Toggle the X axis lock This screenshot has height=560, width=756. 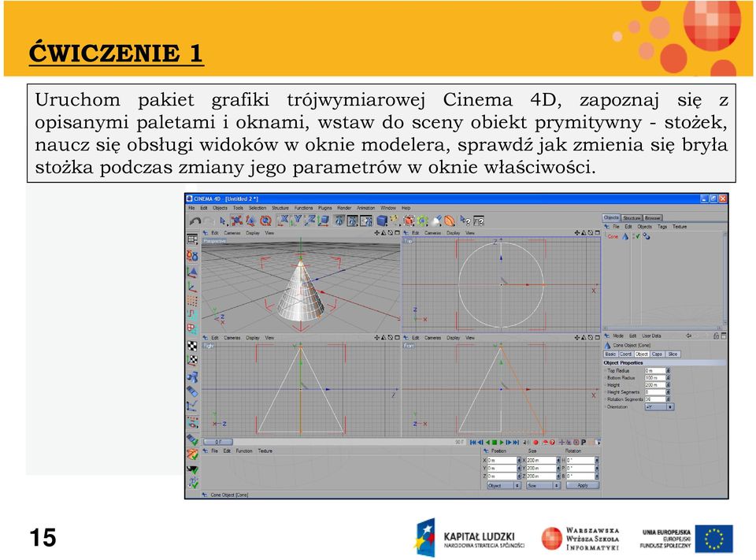pos(283,221)
